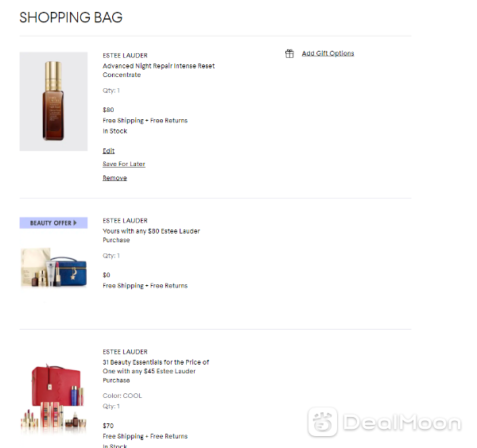This screenshot has width=477, height=448.
Task: Select Estee Lauder brand above Advanced Night Repair
Action: click(x=125, y=56)
